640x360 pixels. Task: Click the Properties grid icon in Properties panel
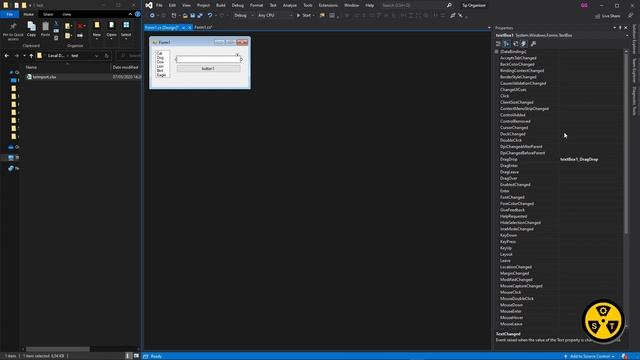[516, 44]
